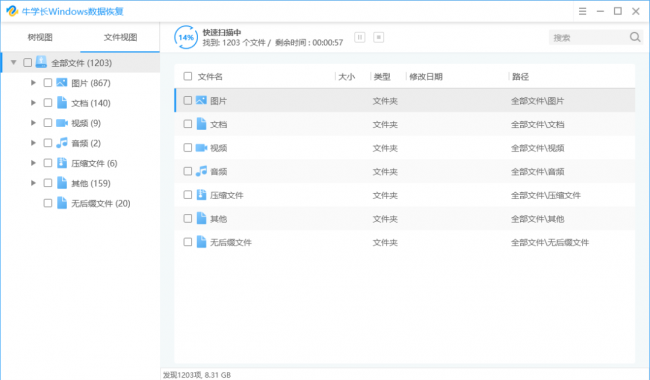Click the 其他 file icon in sidebar
The image size is (650, 380).
[x=62, y=183]
